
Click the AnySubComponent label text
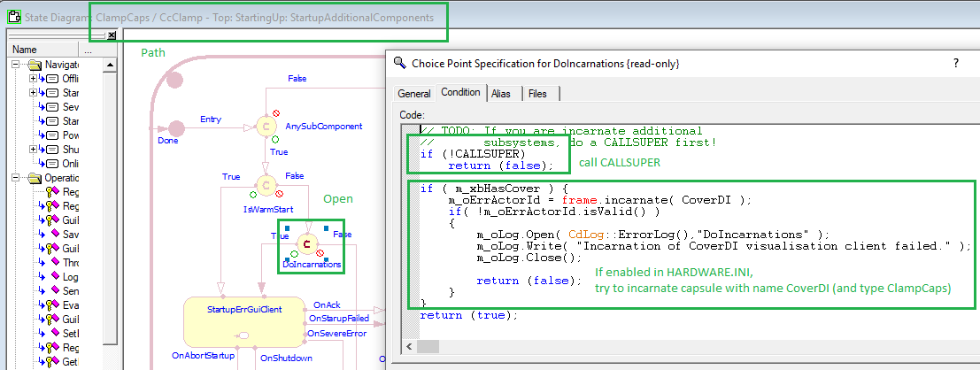(324, 127)
